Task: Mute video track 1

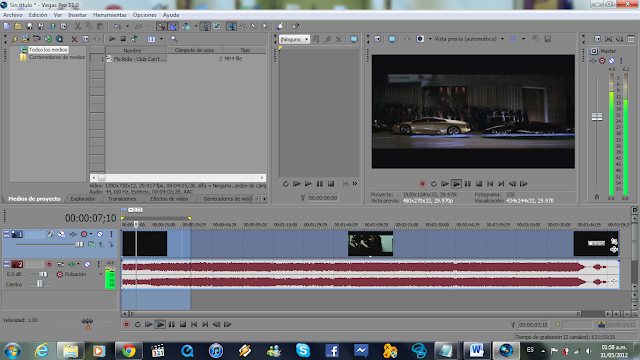Action: pyautogui.click(x=100, y=234)
